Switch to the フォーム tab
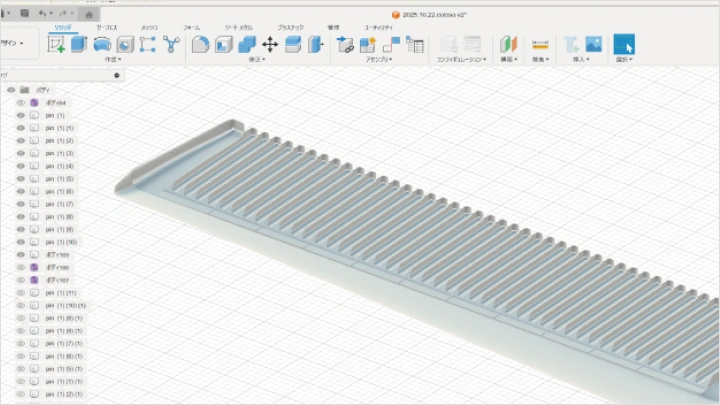The image size is (720, 405). pyautogui.click(x=191, y=28)
